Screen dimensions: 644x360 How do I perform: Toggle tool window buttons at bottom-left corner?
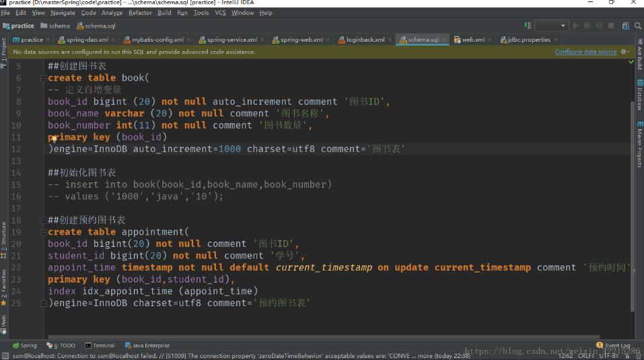[5, 355]
